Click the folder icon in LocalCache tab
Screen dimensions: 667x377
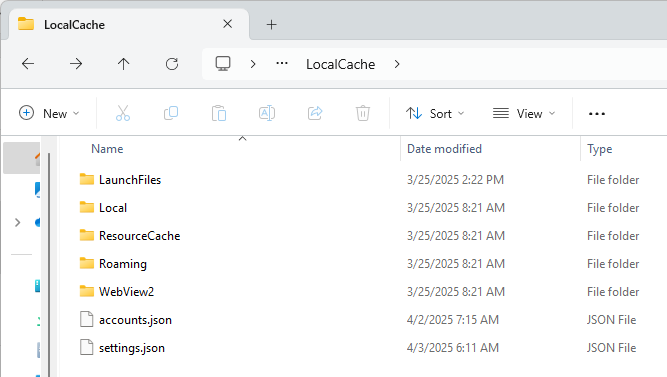pos(26,24)
